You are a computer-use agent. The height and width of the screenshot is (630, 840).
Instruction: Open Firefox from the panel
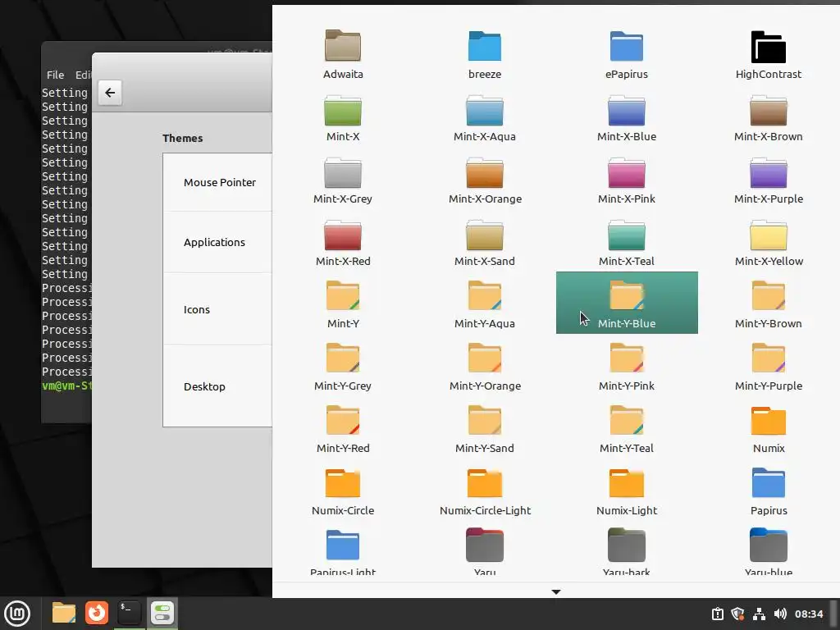tap(97, 614)
